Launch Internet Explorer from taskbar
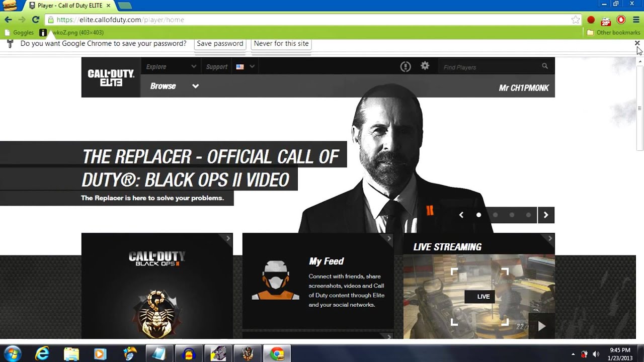Image resolution: width=644 pixels, height=362 pixels. 42,354
